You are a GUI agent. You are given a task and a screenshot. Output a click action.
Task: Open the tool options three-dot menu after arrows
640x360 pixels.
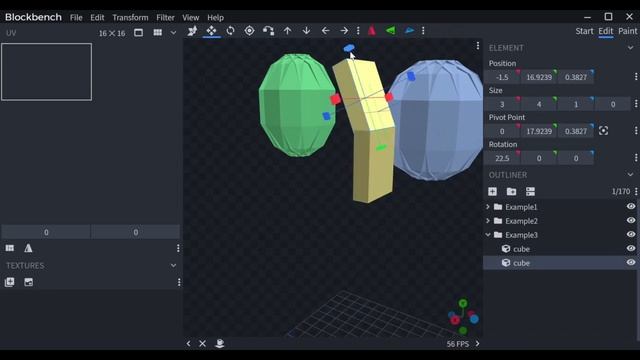click(358, 31)
